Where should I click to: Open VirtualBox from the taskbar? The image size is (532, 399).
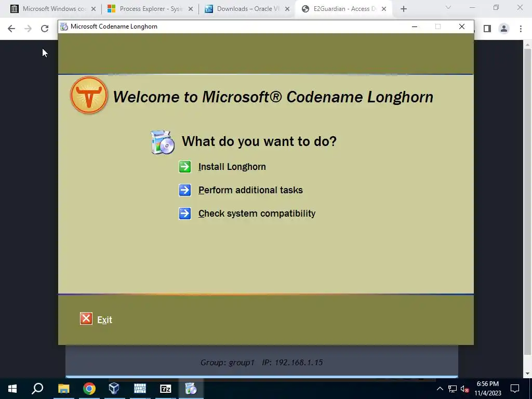pyautogui.click(x=114, y=389)
